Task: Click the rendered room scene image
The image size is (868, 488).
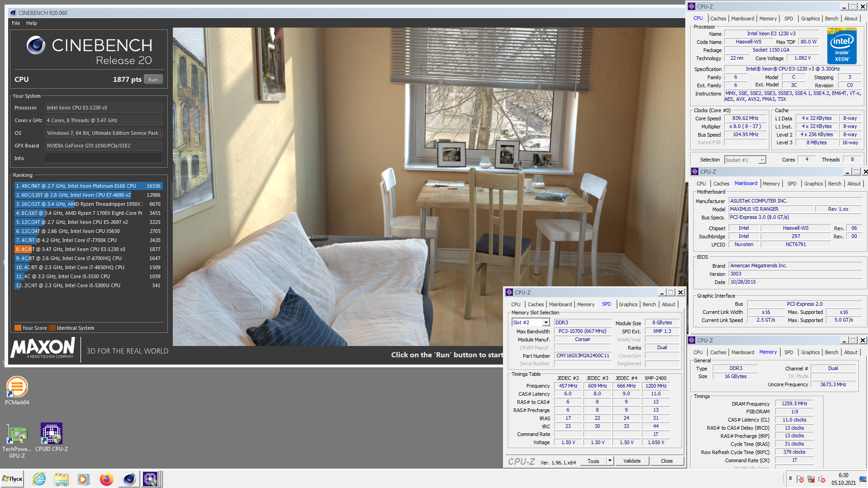Action: click(x=429, y=186)
